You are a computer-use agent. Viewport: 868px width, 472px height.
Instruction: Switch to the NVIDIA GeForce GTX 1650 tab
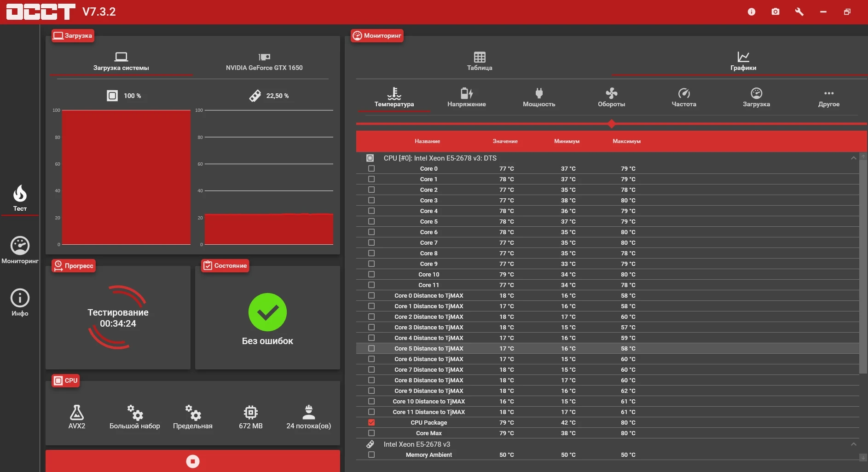click(264, 62)
